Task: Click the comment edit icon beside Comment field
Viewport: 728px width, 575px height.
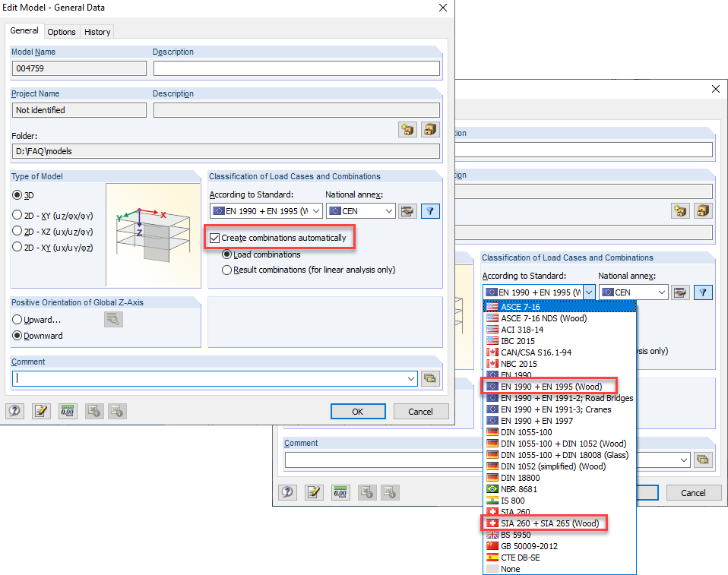Action: (431, 378)
